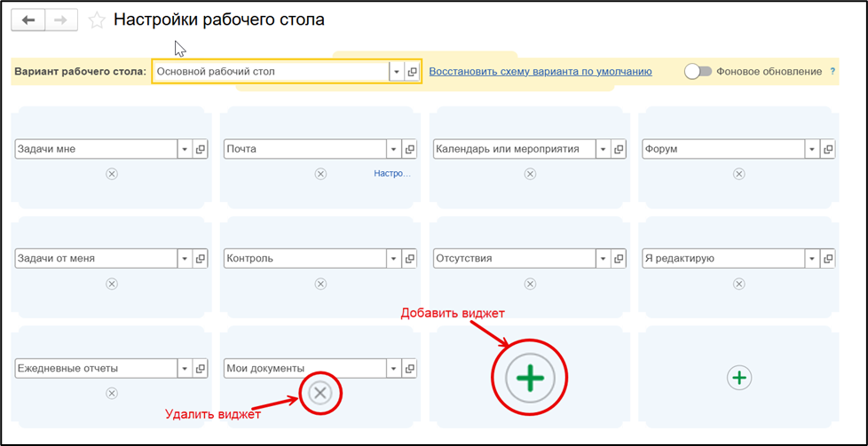868x446 pixels.
Task: Click the Основной рабочий стол input field
Action: pyautogui.click(x=272, y=72)
